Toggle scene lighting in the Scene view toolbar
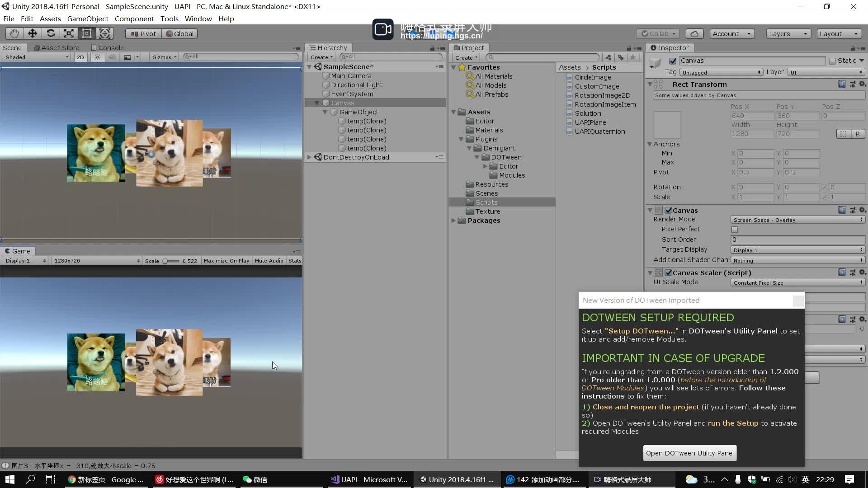This screenshot has width=868, height=488. coord(98,57)
